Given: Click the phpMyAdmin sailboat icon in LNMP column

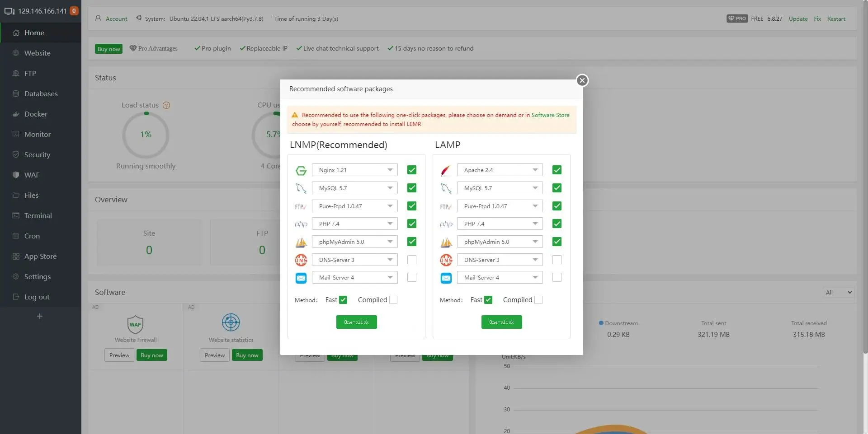Looking at the screenshot, I should [301, 242].
